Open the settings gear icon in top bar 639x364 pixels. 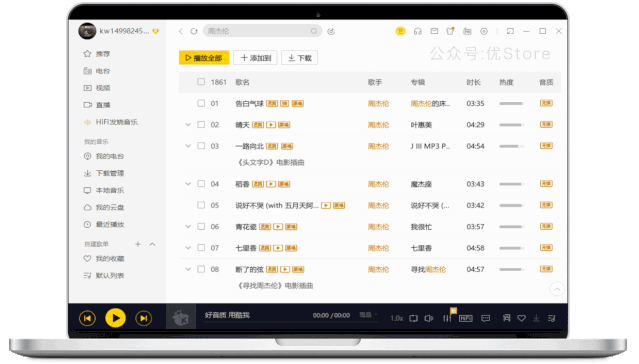[484, 31]
